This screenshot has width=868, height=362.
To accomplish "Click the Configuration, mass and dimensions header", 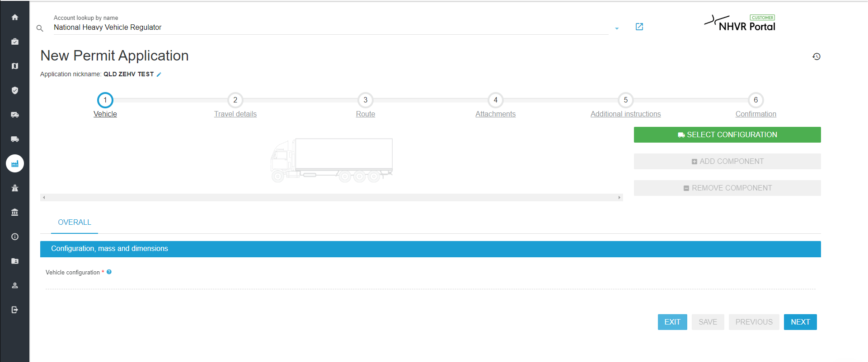I will (431, 249).
